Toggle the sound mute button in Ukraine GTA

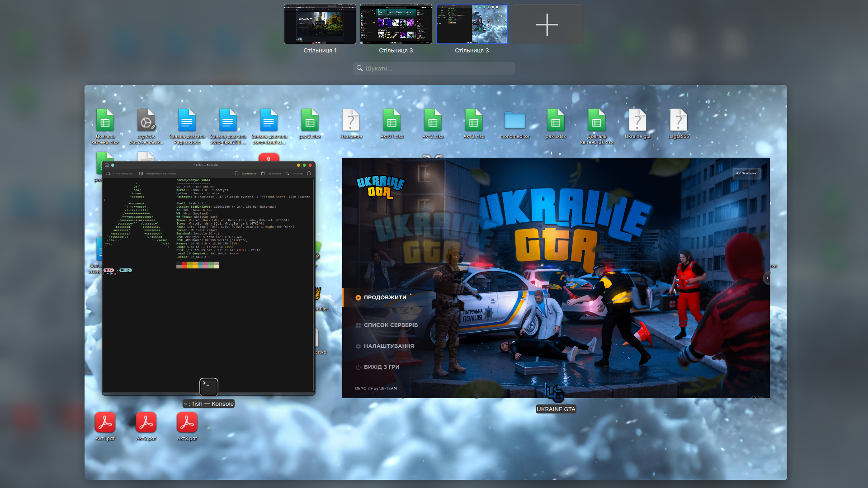[746, 173]
